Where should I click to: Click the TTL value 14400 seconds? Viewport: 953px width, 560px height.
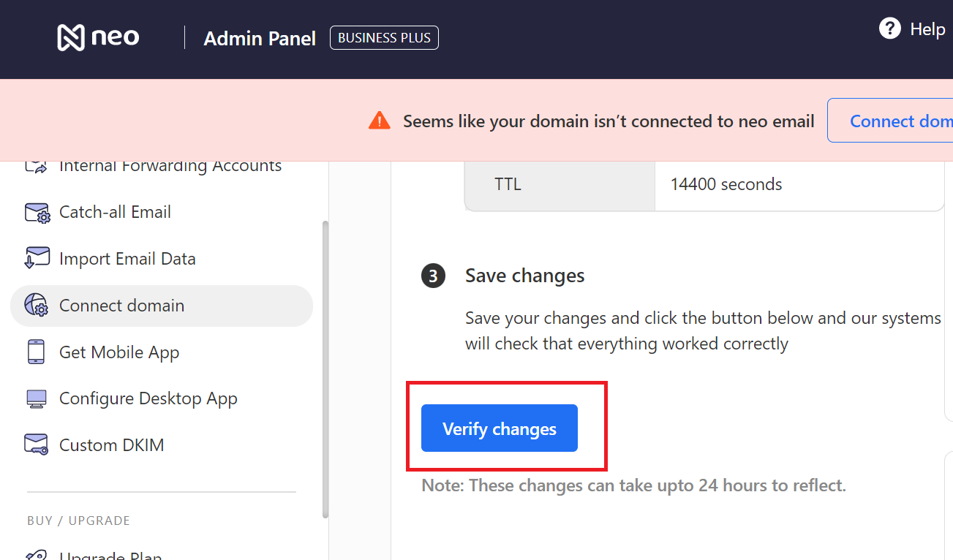pos(726,184)
